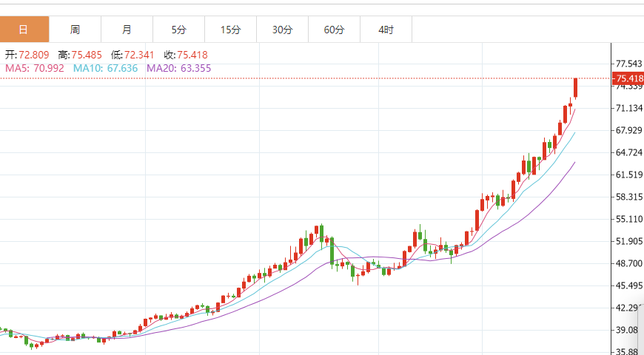Click the MA5: 70.992 indicator label

pyautogui.click(x=35, y=68)
